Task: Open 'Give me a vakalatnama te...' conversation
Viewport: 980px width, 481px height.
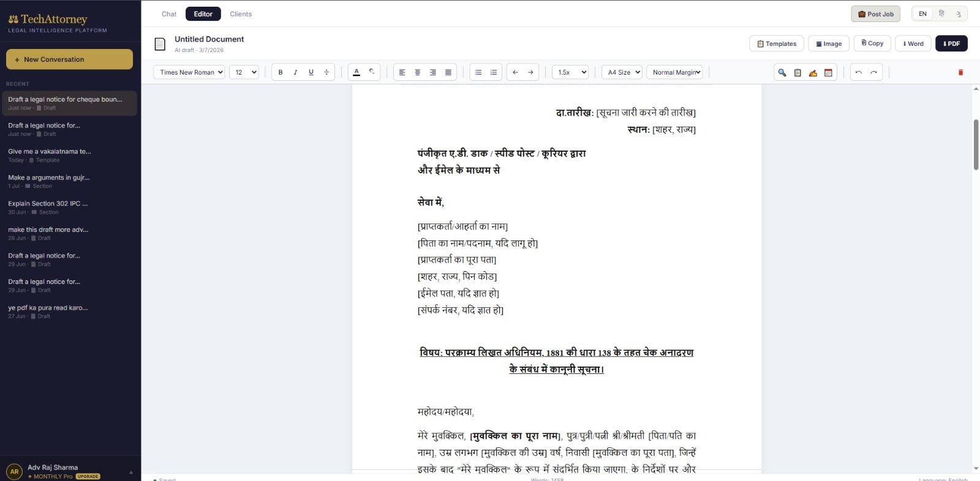Action: (x=69, y=155)
